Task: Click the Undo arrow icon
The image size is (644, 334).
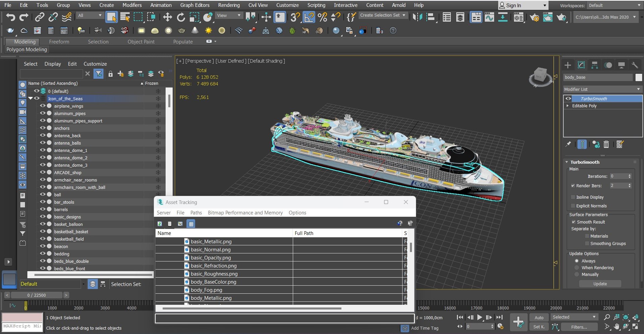Action: pyautogui.click(x=10, y=17)
